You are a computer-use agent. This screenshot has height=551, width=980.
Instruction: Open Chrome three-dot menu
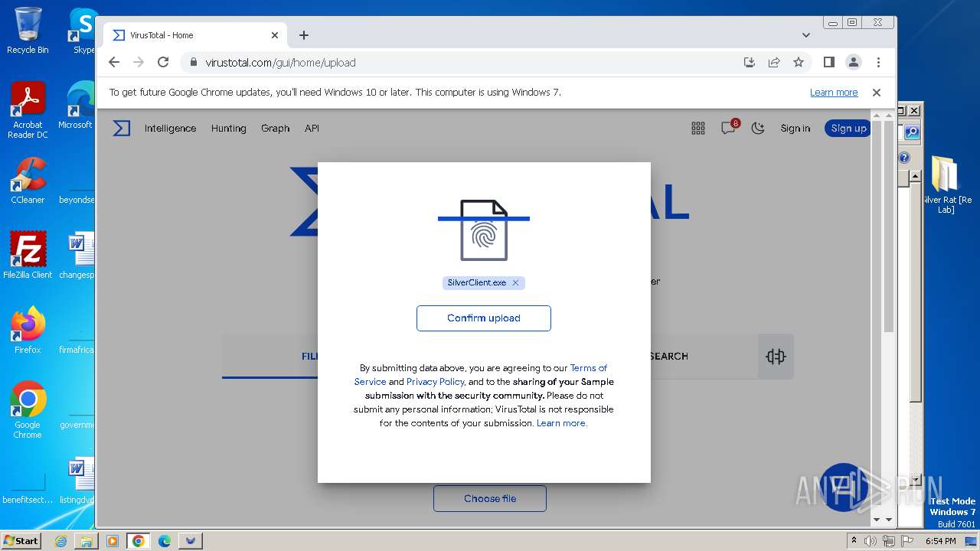click(878, 62)
